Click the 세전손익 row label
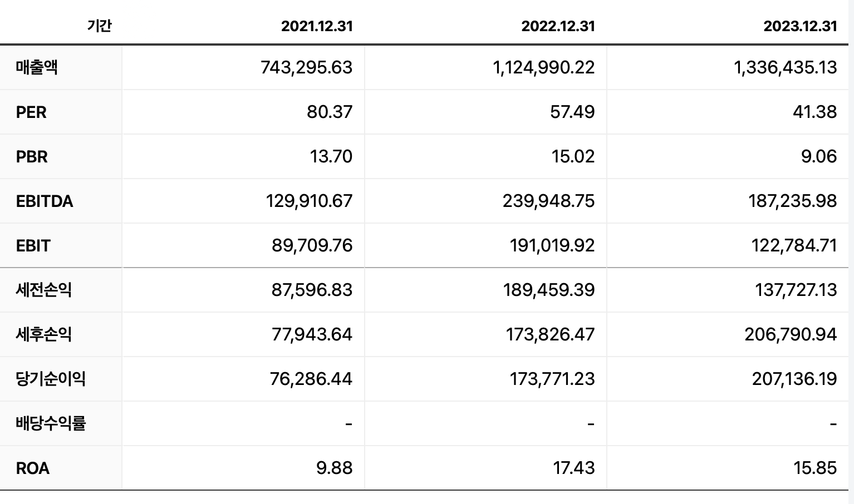 click(43, 290)
